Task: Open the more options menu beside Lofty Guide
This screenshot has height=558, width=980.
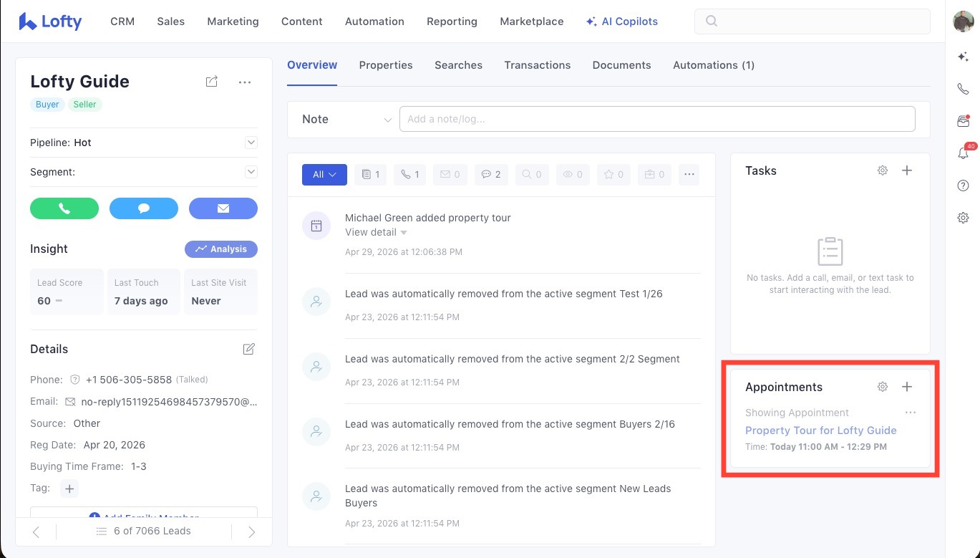Action: point(245,82)
